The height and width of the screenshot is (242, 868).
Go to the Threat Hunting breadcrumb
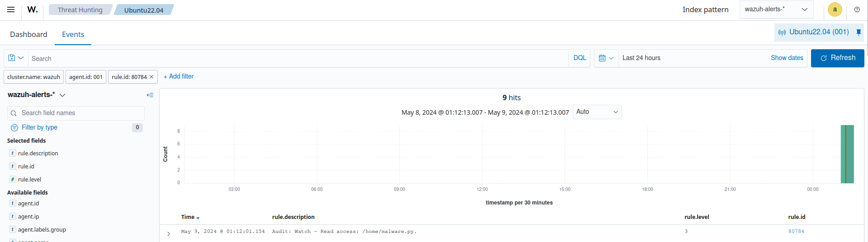[80, 10]
